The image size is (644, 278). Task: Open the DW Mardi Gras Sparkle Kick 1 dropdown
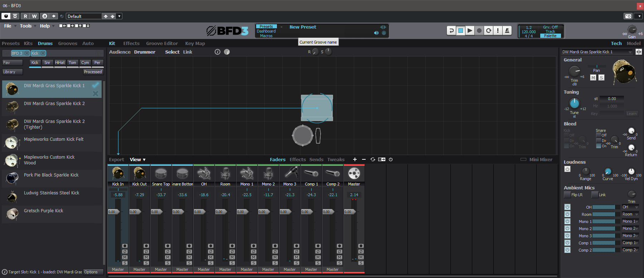click(x=597, y=52)
